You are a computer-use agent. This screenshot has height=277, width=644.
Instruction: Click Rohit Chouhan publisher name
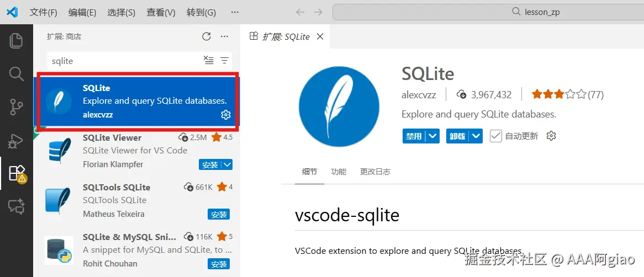pyautogui.click(x=110, y=263)
